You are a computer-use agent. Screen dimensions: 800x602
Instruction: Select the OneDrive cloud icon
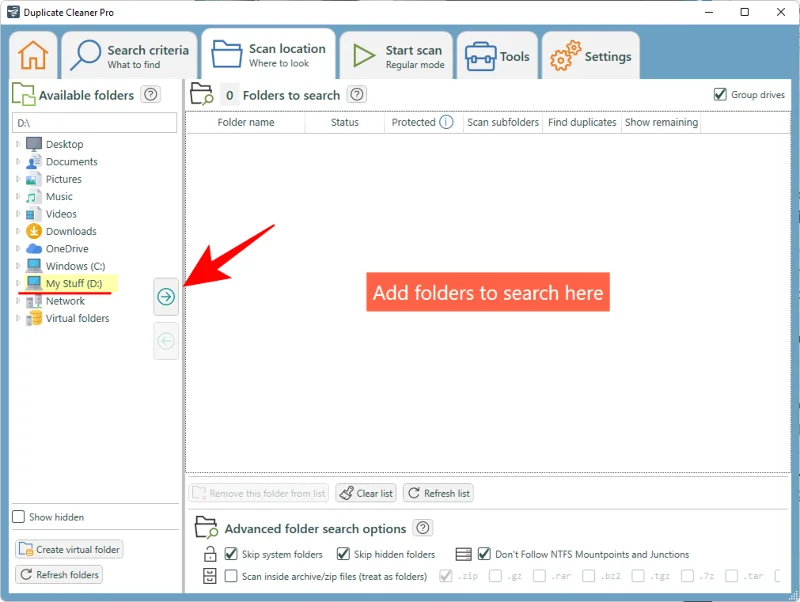[34, 249]
